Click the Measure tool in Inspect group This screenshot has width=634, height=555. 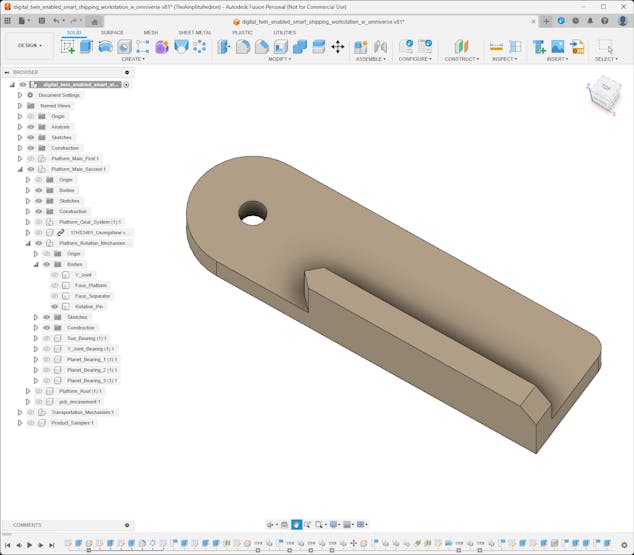[x=496, y=46]
